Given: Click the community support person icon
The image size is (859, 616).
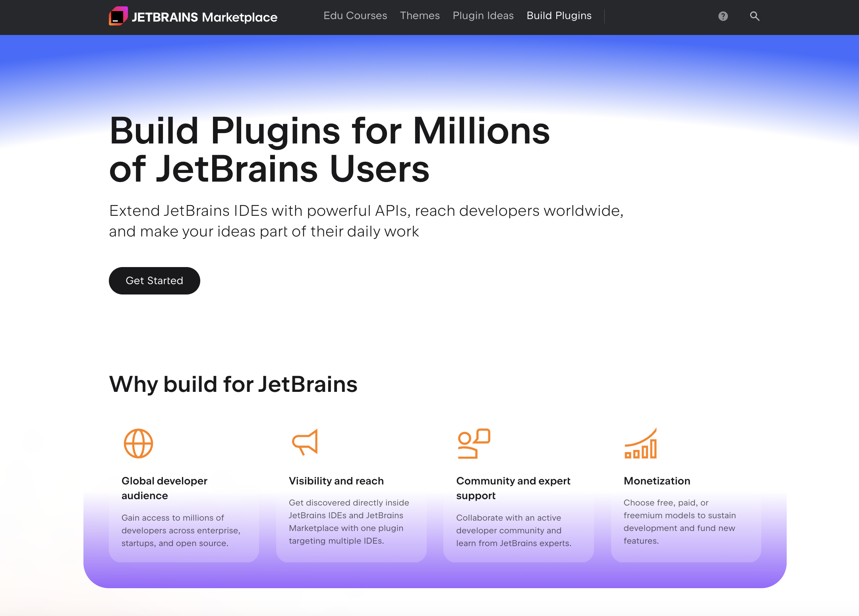Looking at the screenshot, I should point(474,444).
